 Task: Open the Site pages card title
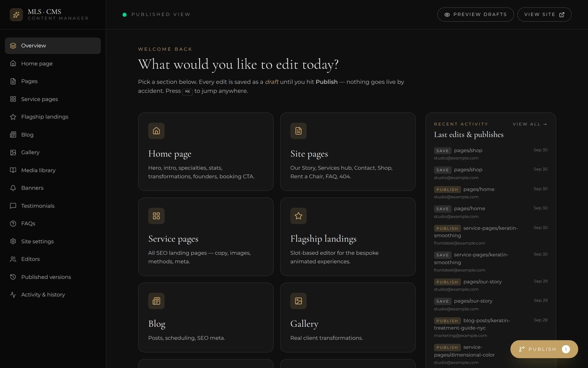pos(309,154)
